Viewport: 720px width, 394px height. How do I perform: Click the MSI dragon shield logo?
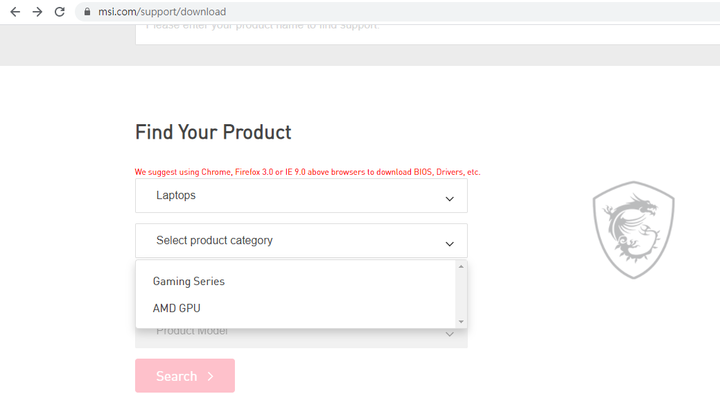pos(633,230)
